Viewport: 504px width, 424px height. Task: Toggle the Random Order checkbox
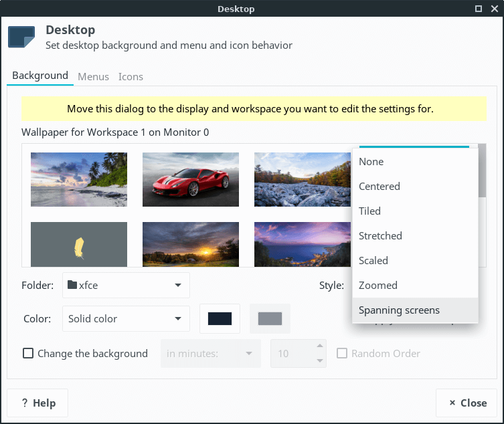(342, 354)
